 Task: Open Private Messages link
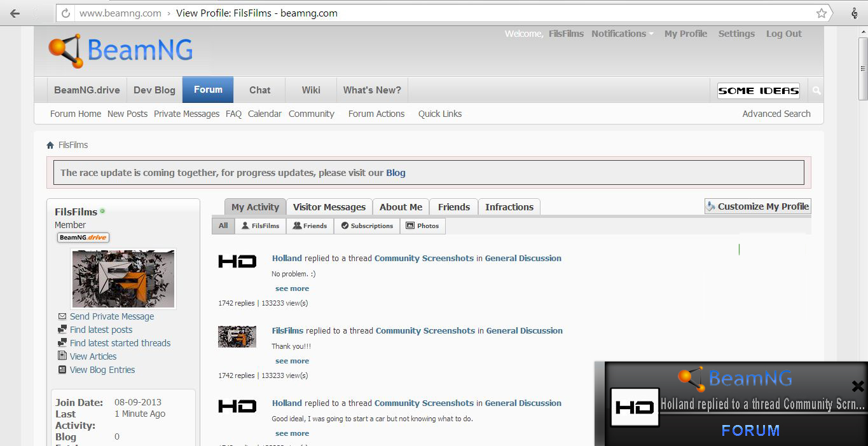pos(186,114)
